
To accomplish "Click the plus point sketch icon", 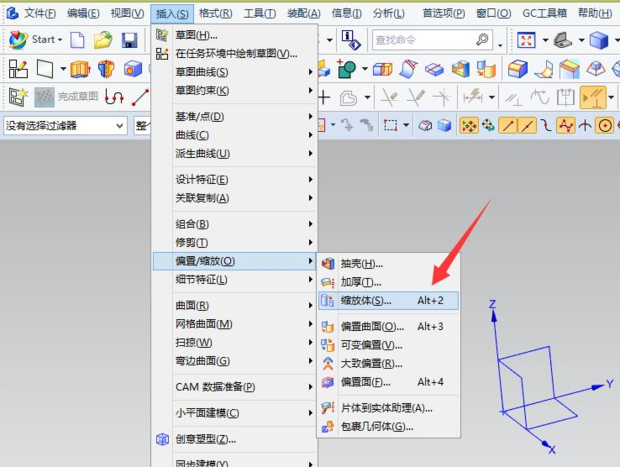I will [324, 97].
